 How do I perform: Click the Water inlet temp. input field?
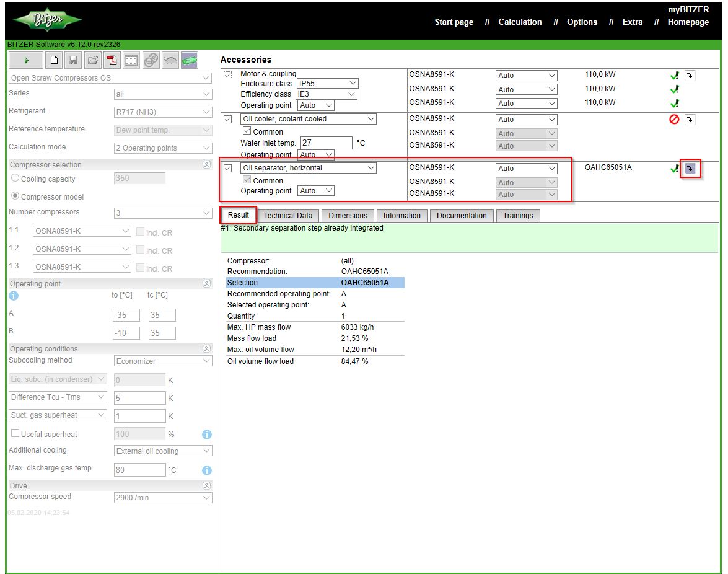326,143
